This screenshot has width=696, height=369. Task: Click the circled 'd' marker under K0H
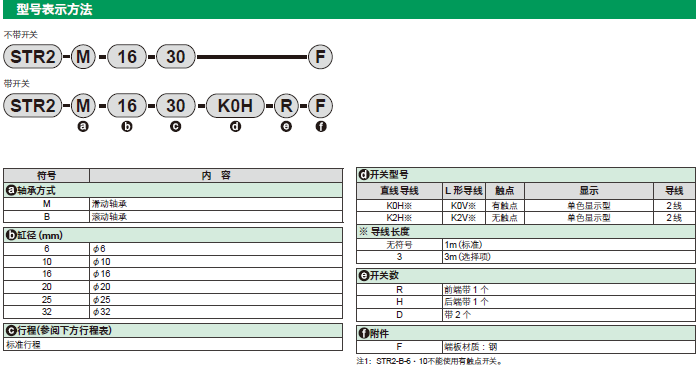(x=235, y=127)
